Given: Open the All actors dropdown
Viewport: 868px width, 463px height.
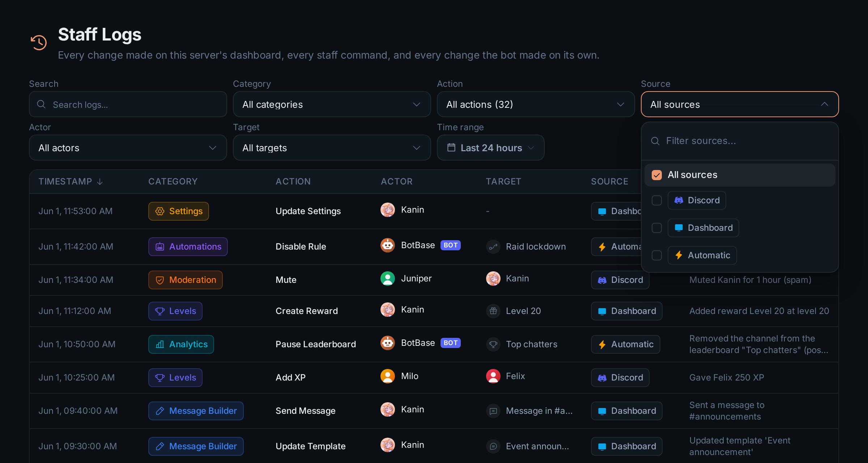Looking at the screenshot, I should coord(128,148).
